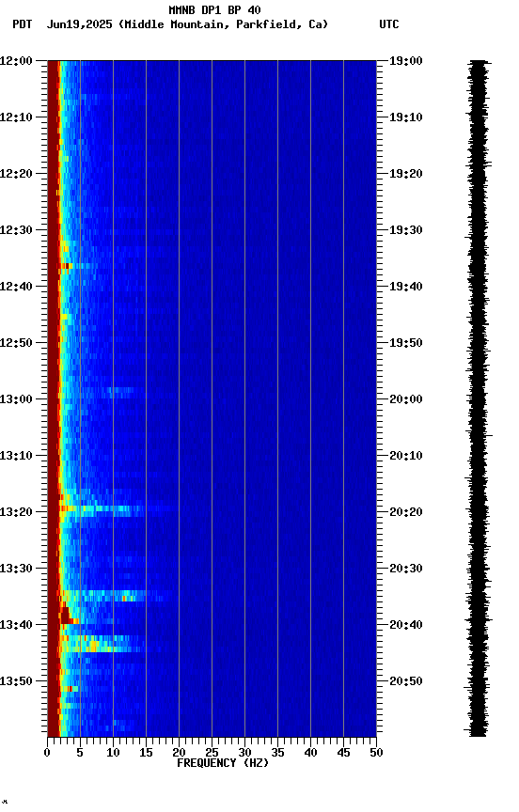Click the 19:00 UTC time label
The image size is (519, 812).
(406, 61)
